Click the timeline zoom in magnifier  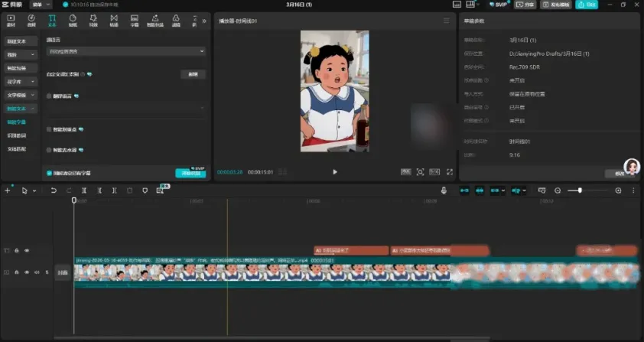coord(618,191)
